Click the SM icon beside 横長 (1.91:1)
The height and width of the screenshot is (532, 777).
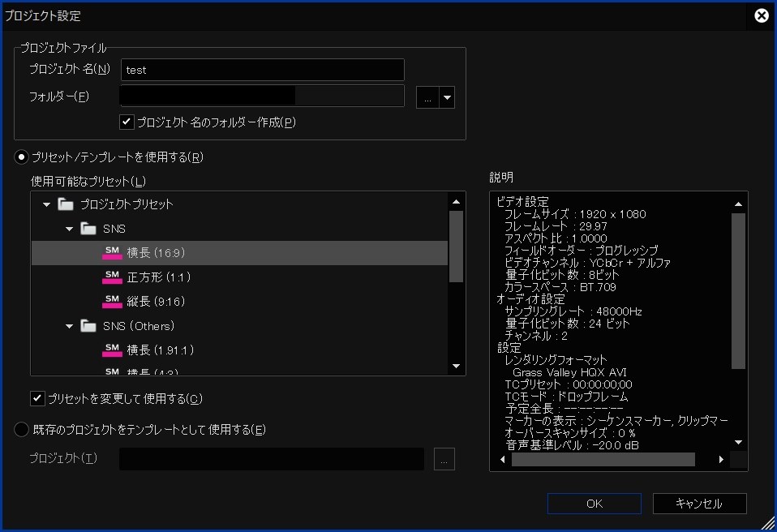pos(112,350)
